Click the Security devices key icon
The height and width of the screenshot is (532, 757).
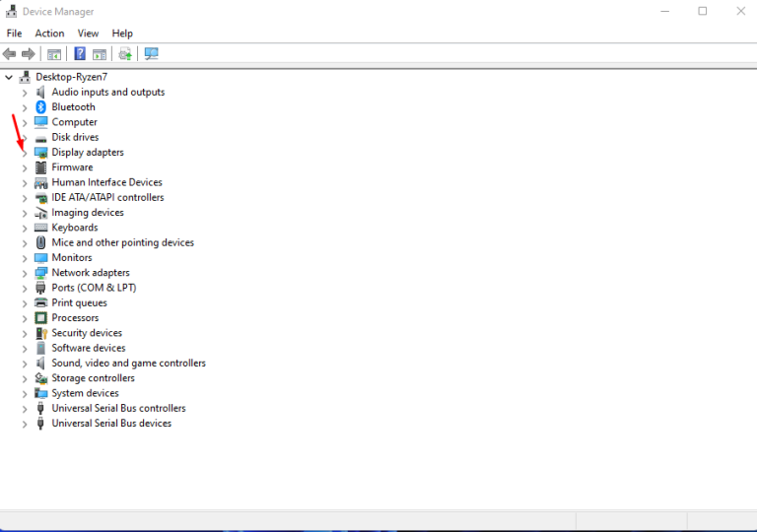coord(41,333)
